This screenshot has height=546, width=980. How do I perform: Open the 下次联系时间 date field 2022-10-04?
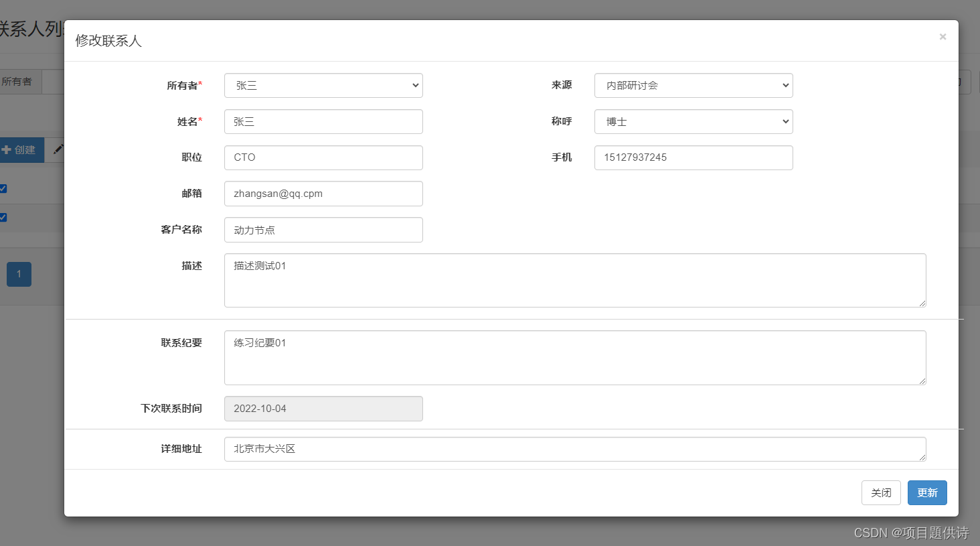[x=323, y=409]
